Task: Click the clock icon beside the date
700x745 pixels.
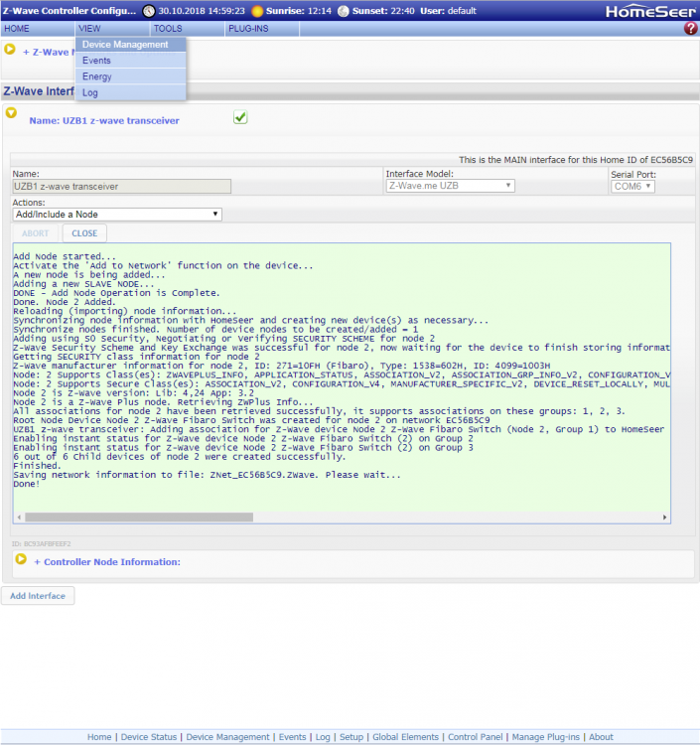Action: pos(149,11)
